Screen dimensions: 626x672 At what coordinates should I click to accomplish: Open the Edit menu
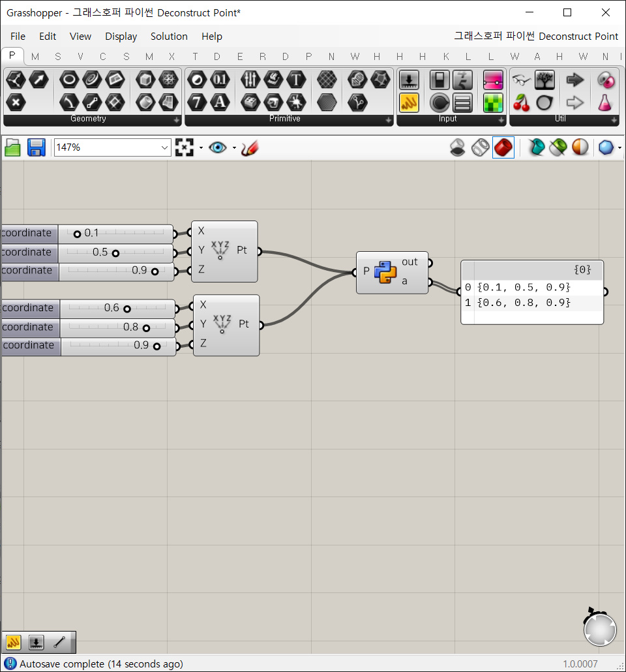(x=48, y=37)
